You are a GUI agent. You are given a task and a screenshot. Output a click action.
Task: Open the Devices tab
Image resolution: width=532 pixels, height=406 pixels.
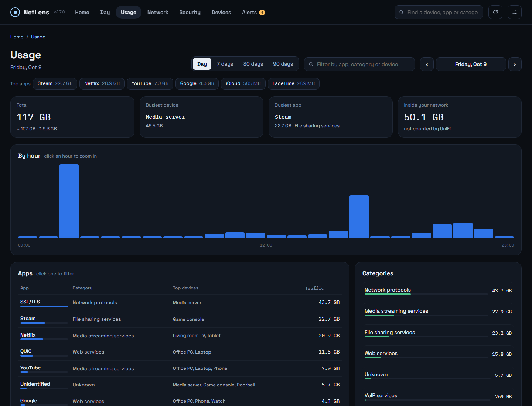[221, 12]
